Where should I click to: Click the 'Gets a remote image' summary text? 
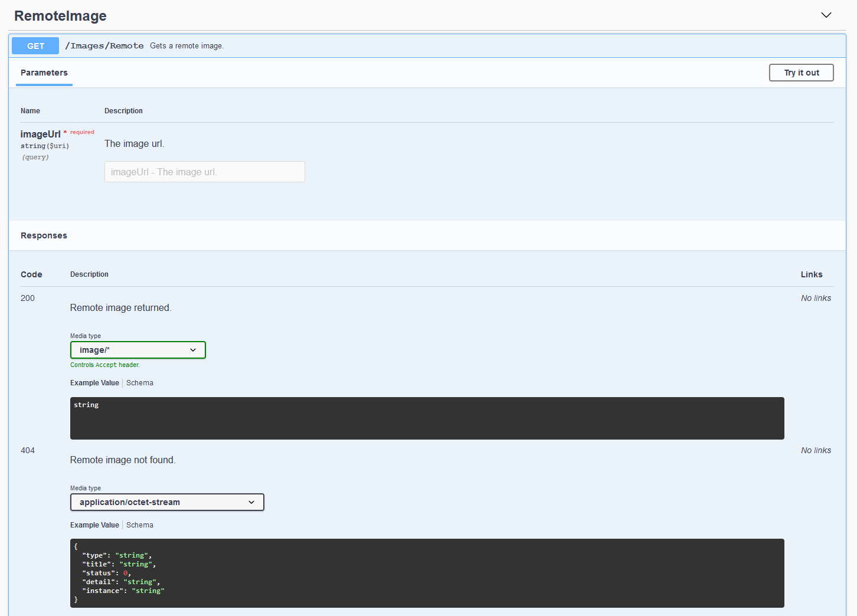(187, 45)
